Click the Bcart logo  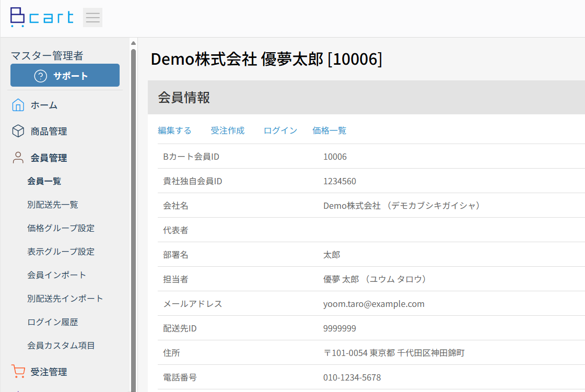pyautogui.click(x=42, y=17)
